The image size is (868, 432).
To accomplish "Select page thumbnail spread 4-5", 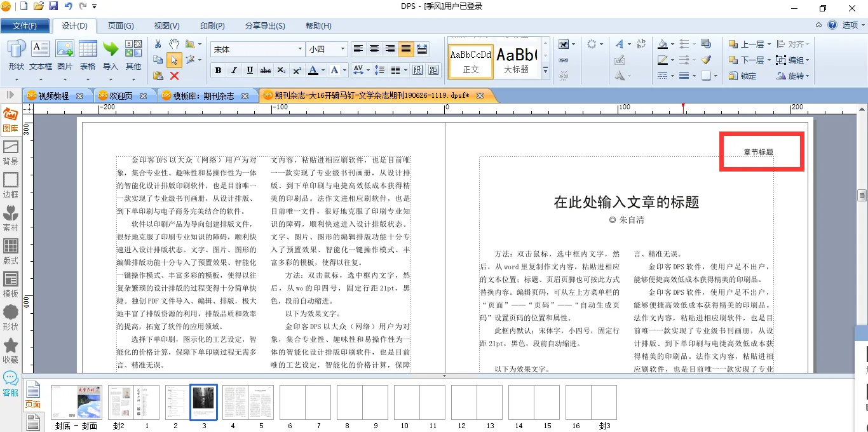I will pos(248,402).
